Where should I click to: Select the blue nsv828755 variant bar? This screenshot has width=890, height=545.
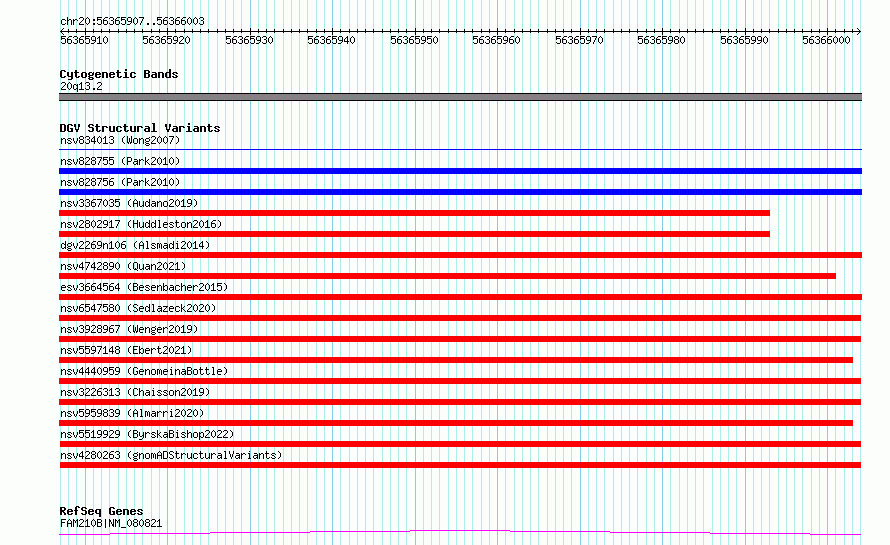coord(460,171)
